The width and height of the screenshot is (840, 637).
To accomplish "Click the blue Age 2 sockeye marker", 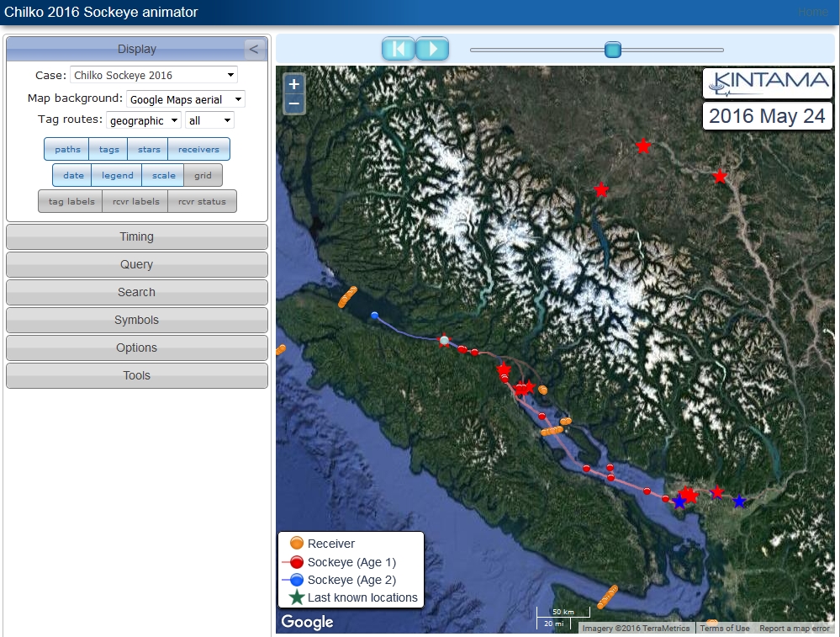I will click(374, 316).
